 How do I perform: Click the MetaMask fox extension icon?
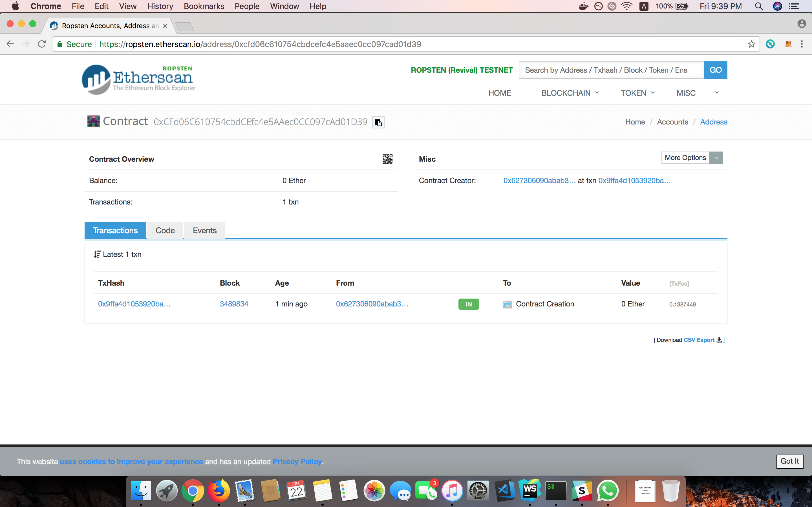(x=788, y=44)
